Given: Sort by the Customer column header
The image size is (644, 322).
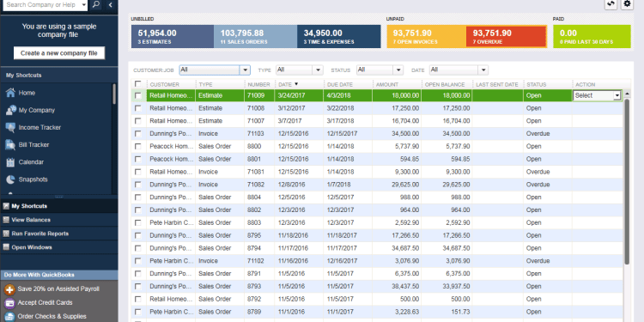Looking at the screenshot, I should coord(171,84).
